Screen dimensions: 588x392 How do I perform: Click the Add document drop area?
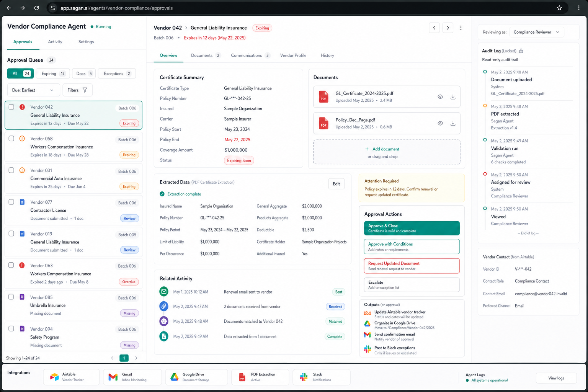(x=387, y=152)
